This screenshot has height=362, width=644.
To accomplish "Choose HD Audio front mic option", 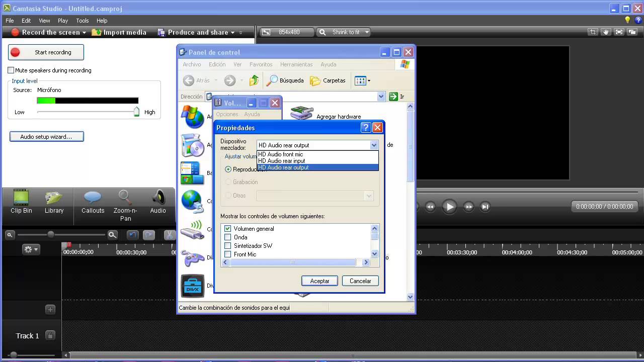I will pyautogui.click(x=317, y=154).
